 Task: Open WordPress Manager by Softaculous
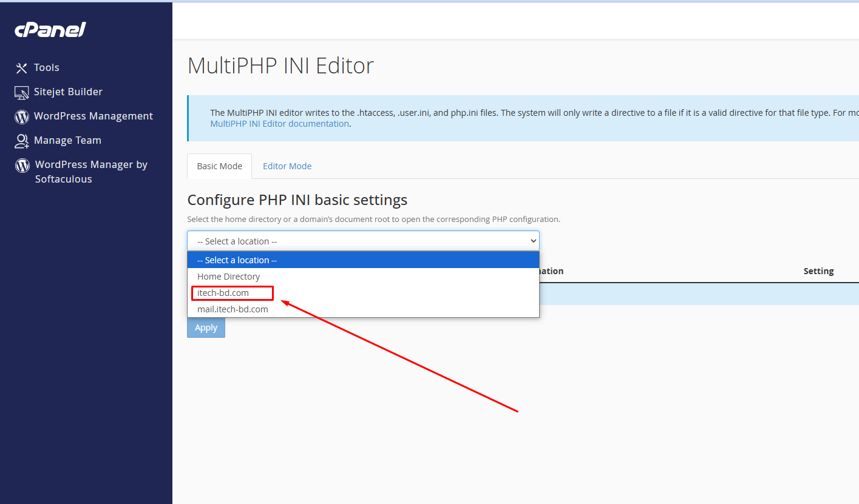click(91, 172)
